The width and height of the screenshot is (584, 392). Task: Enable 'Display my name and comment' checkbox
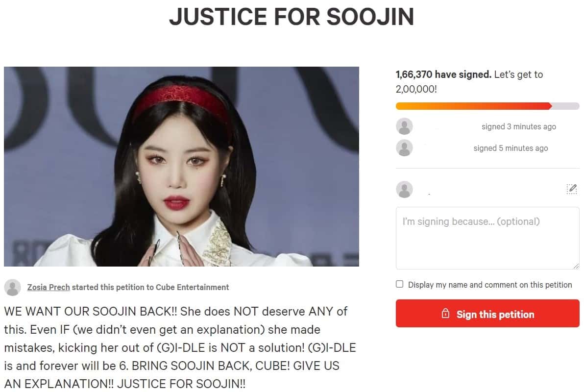pos(400,284)
